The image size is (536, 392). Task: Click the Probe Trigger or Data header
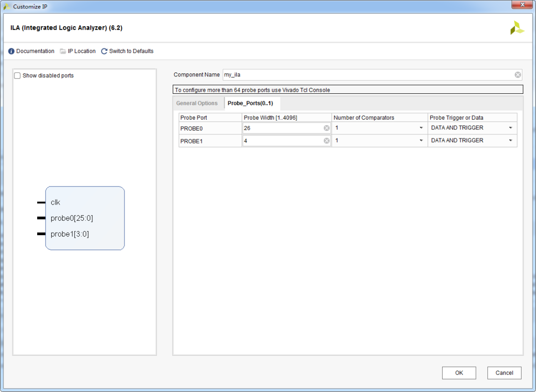point(472,118)
